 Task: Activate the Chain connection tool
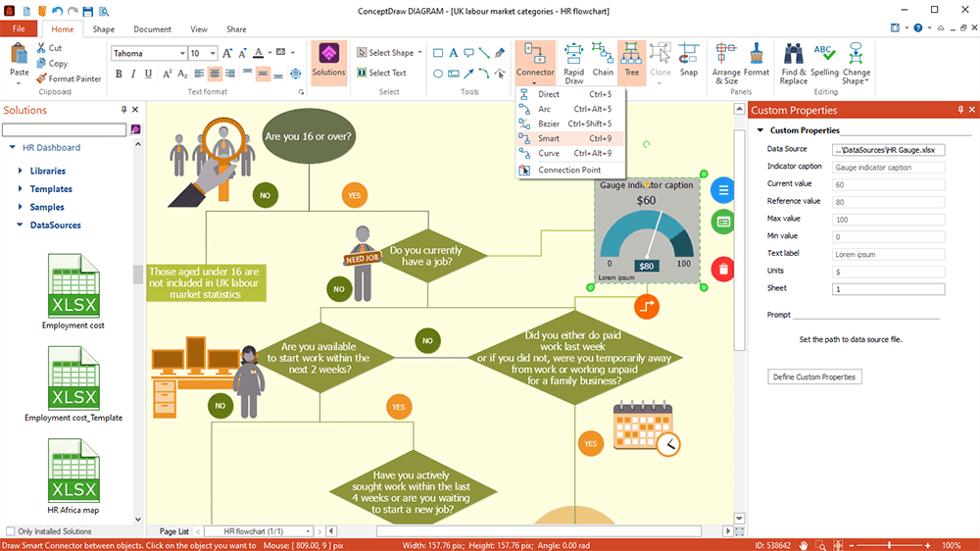(603, 61)
